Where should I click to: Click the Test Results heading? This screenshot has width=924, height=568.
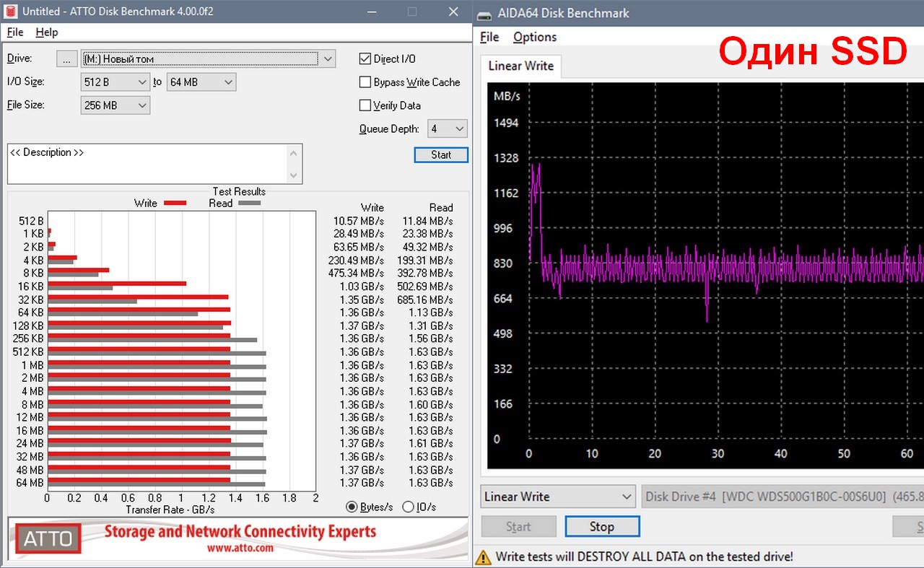pos(239,191)
